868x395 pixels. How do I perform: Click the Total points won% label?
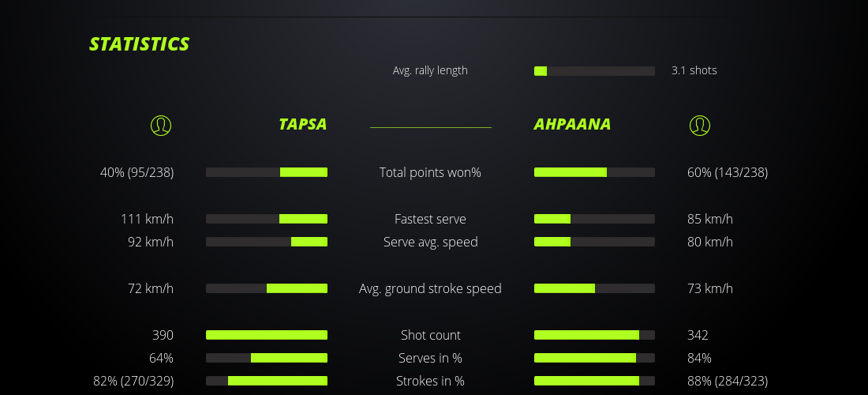pyautogui.click(x=430, y=172)
